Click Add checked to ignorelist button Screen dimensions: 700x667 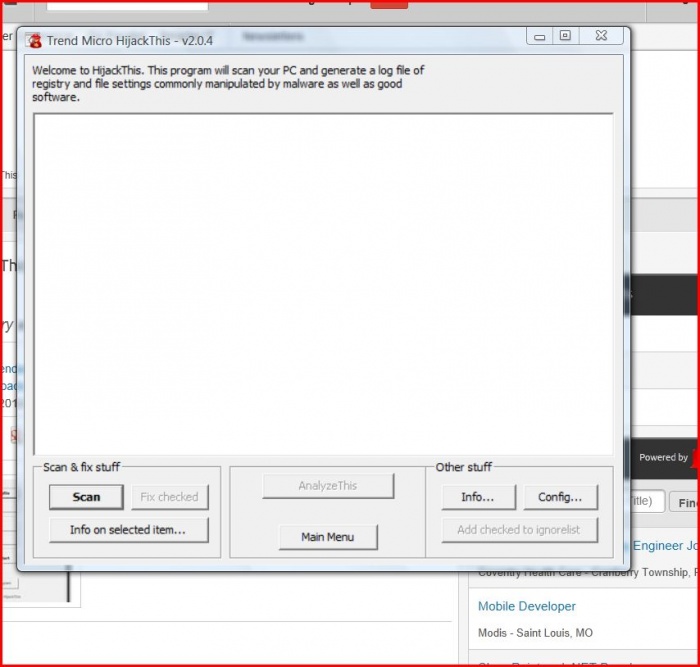point(520,530)
